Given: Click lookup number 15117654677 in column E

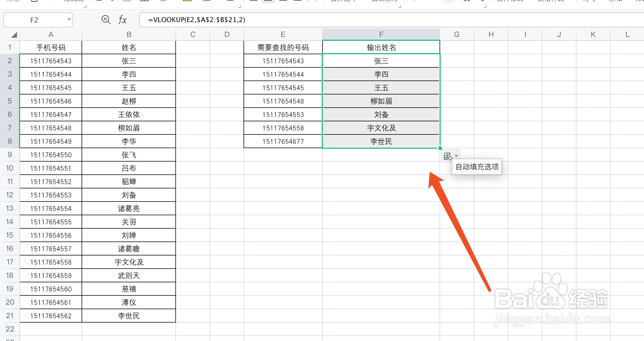Looking at the screenshot, I should pos(283,141).
